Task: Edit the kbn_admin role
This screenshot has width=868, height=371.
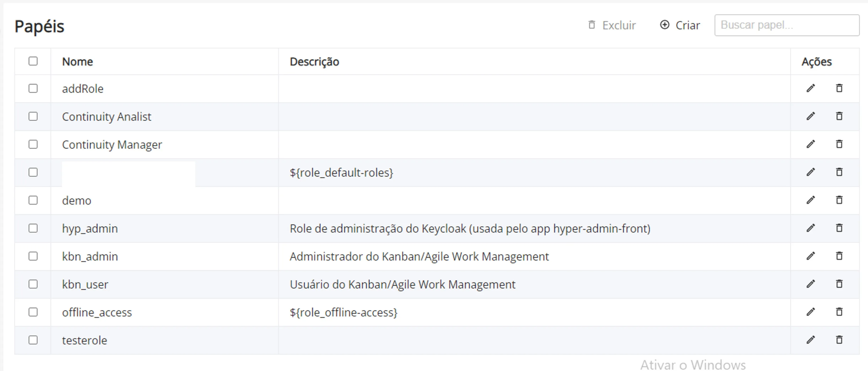Action: click(811, 256)
